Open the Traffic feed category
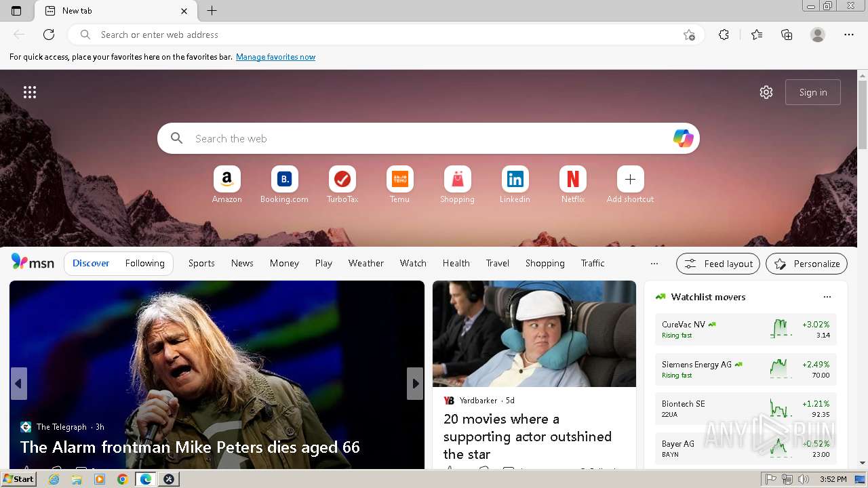This screenshot has width=868, height=488. (x=593, y=263)
